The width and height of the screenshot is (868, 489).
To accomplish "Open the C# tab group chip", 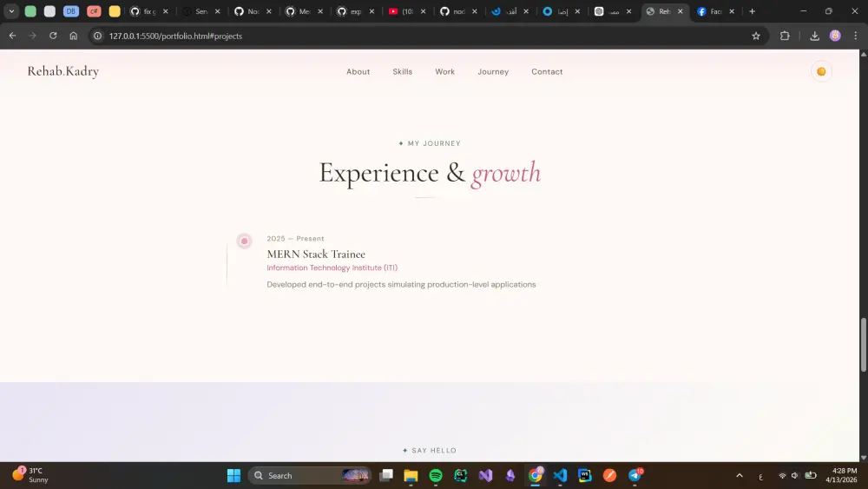I will coord(94,11).
